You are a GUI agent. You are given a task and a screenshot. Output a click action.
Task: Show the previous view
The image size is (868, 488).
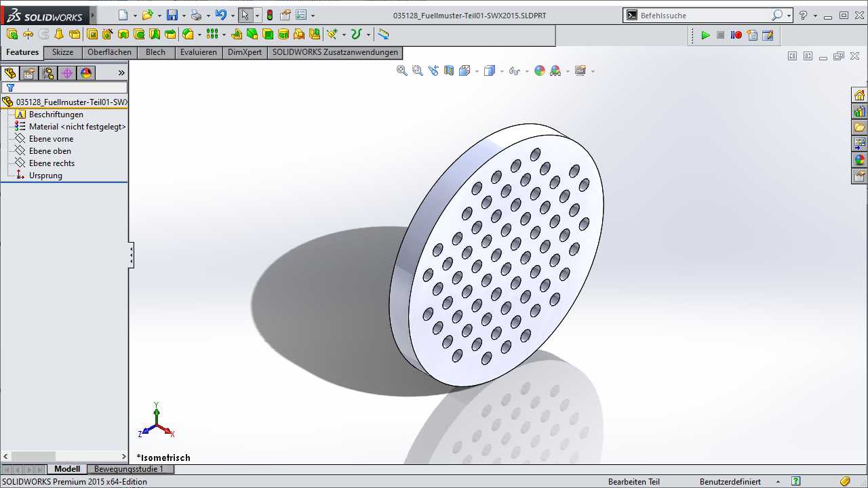(x=433, y=70)
